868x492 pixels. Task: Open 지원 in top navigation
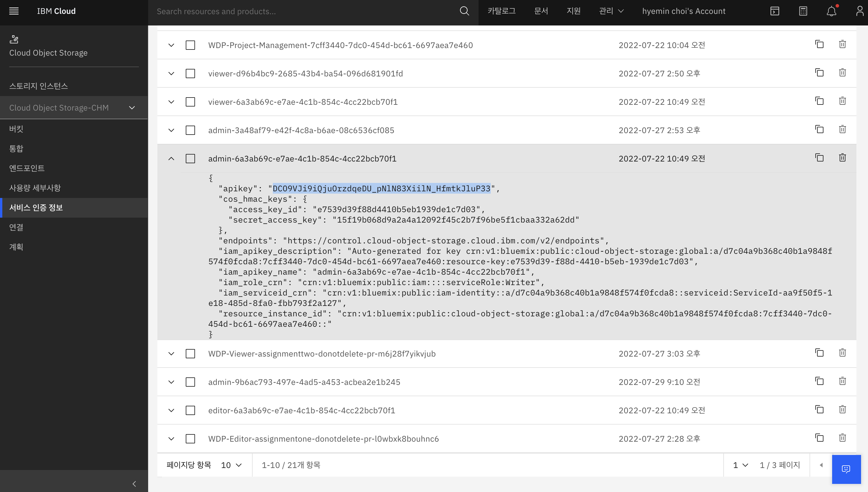pos(573,11)
